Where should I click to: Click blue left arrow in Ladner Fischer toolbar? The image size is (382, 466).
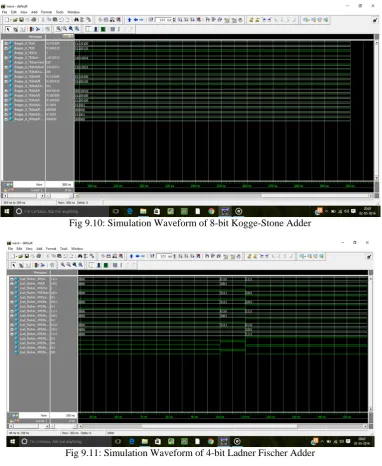coord(137,256)
